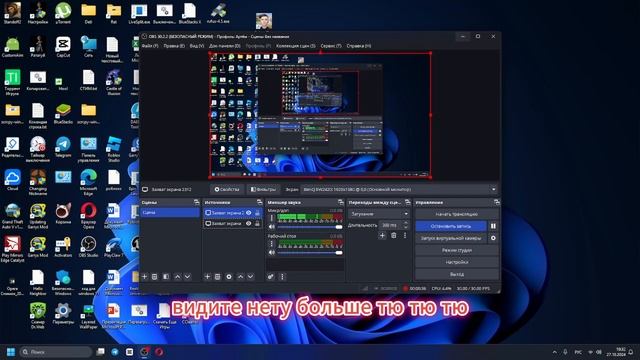Viewport: 640px width, 360px height.
Task: Increase transition Длительность with the up arrow
Action: [405, 223]
